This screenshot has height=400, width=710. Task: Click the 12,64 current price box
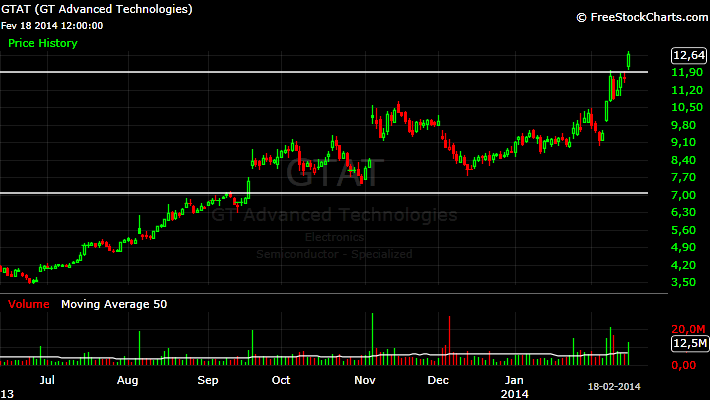point(689,55)
